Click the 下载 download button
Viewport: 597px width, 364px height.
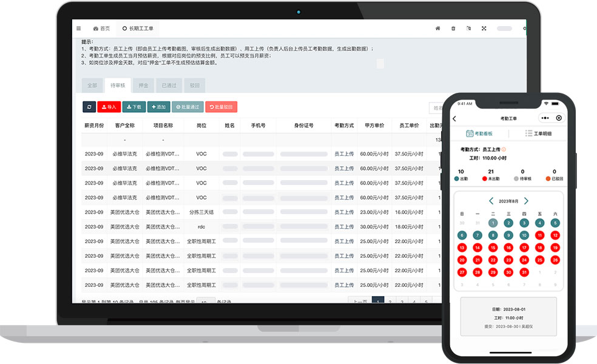[133, 107]
